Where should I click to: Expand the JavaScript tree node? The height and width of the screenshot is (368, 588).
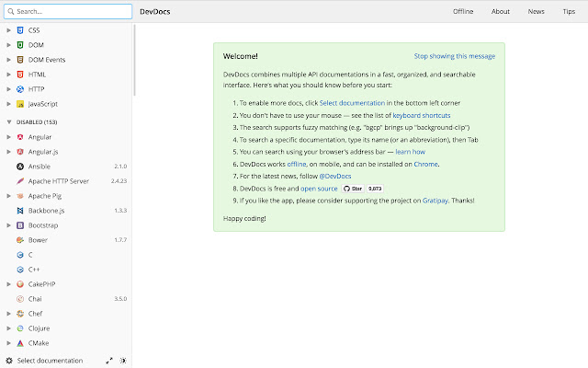click(8, 104)
